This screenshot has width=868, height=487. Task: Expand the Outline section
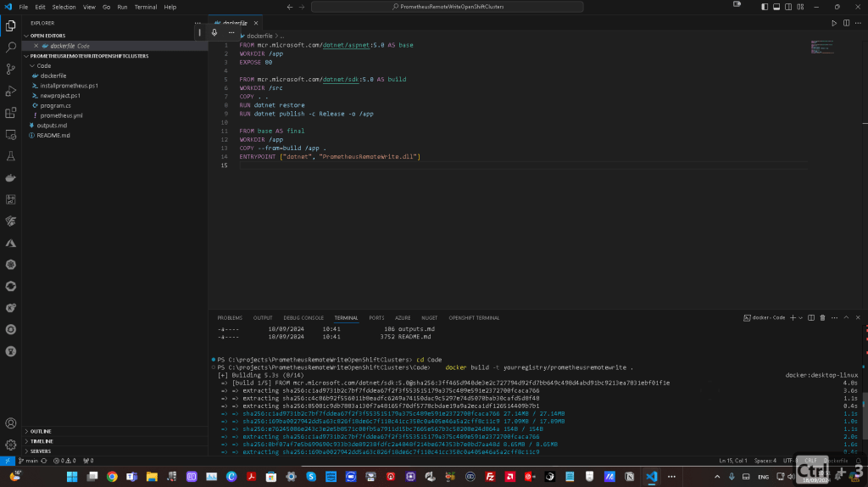(x=114, y=431)
